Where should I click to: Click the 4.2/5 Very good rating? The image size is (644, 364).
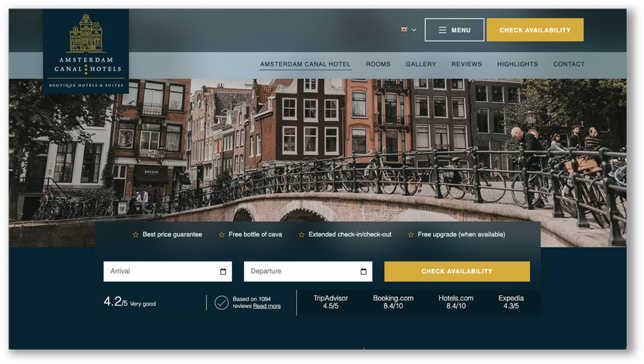129,302
